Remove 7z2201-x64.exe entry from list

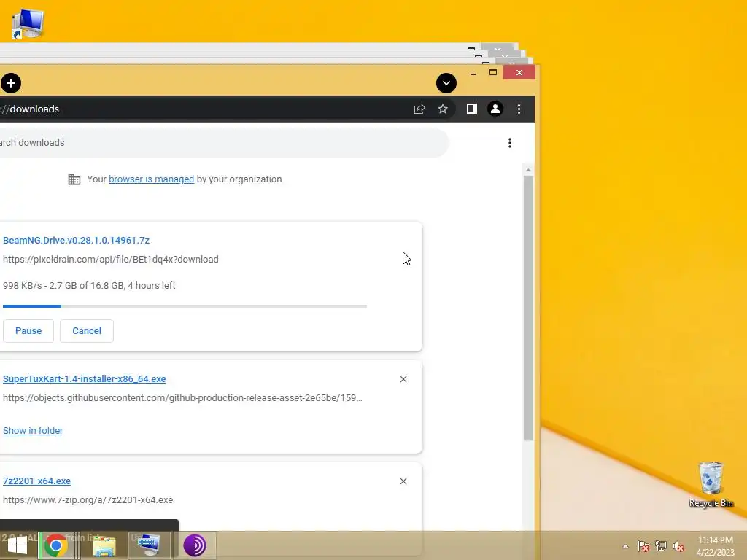tap(403, 481)
